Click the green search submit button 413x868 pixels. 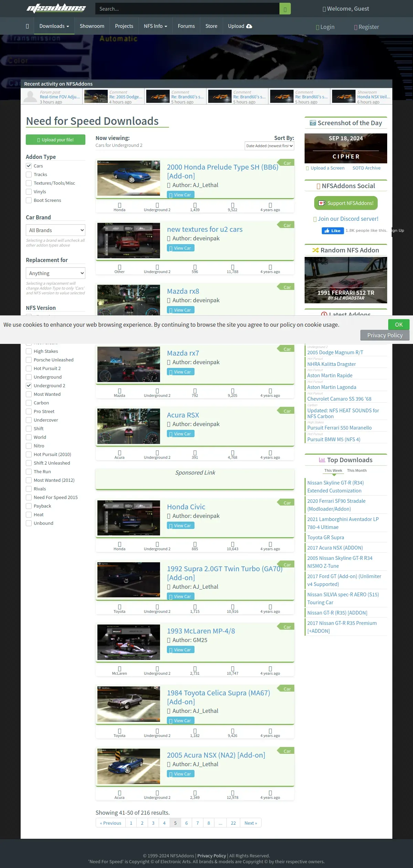[285, 9]
